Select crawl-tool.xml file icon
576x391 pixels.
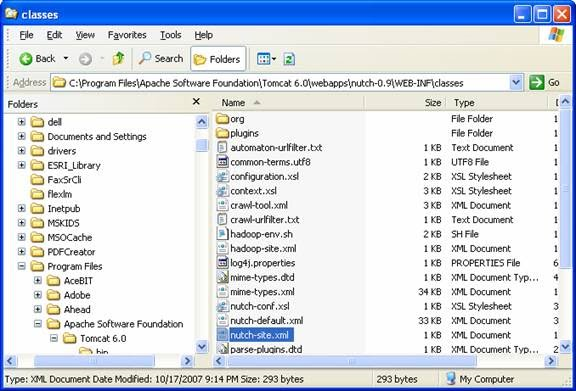coord(223,205)
